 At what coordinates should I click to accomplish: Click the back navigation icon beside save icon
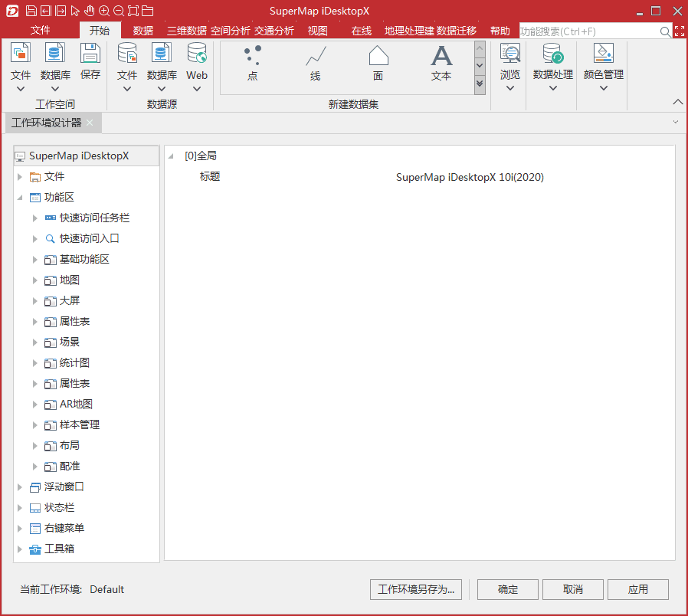(x=46, y=11)
